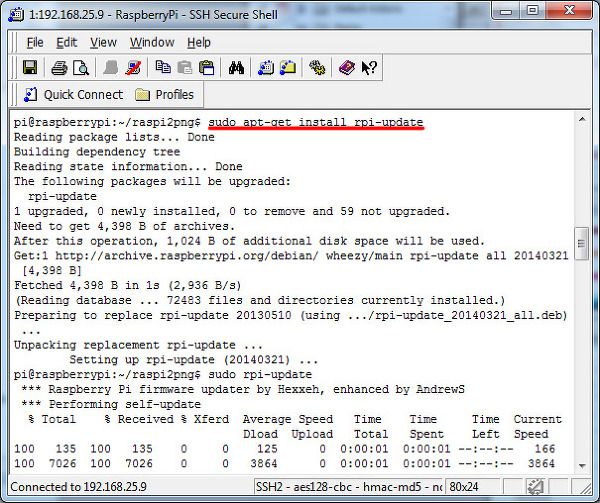Click the underlined 'sudo apt-get install rpi-update' command

click(316, 122)
